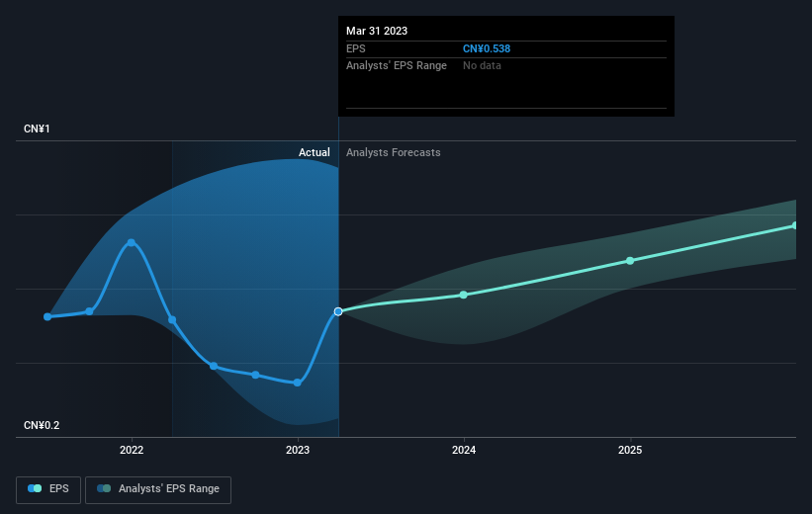
Task: Select the Mar 31 2023 highlighted data point
Action: pyautogui.click(x=338, y=311)
